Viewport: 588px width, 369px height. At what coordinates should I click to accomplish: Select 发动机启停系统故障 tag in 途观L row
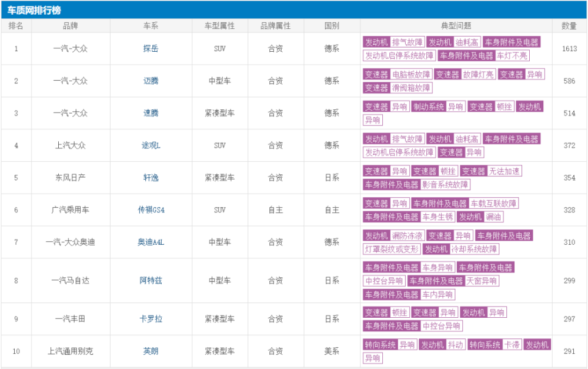[x=399, y=152]
